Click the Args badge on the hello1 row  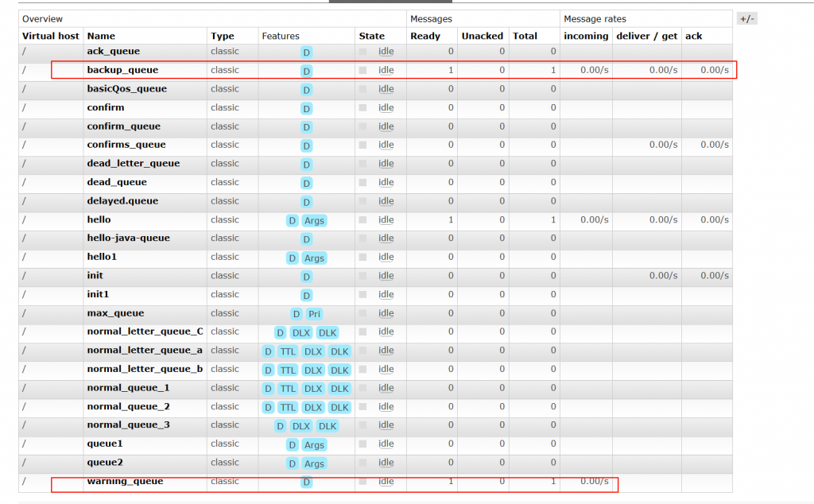(314, 258)
